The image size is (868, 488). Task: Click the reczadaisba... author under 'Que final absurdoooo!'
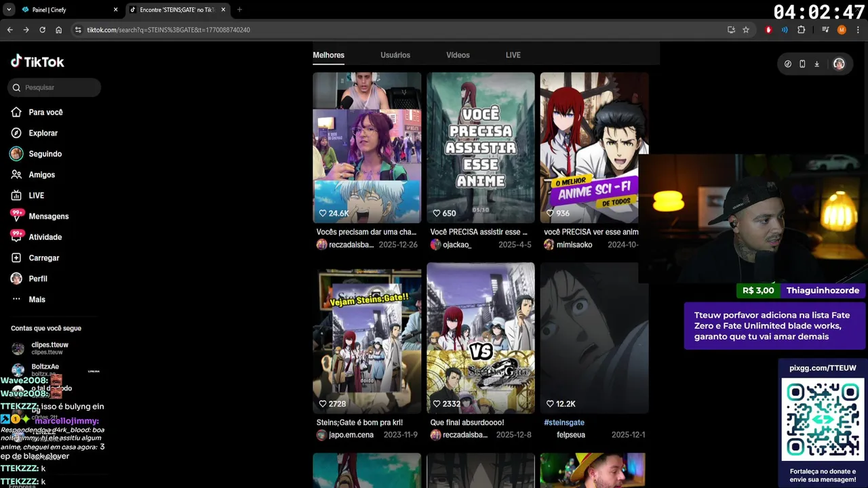pyautogui.click(x=465, y=435)
